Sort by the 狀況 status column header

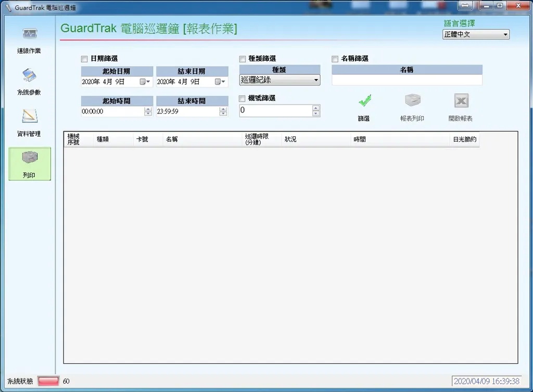tap(316, 140)
